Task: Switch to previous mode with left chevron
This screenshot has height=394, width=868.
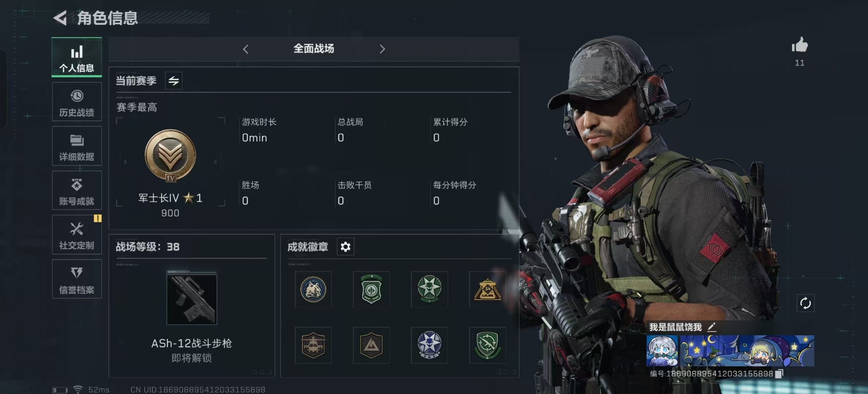Action: [245, 49]
